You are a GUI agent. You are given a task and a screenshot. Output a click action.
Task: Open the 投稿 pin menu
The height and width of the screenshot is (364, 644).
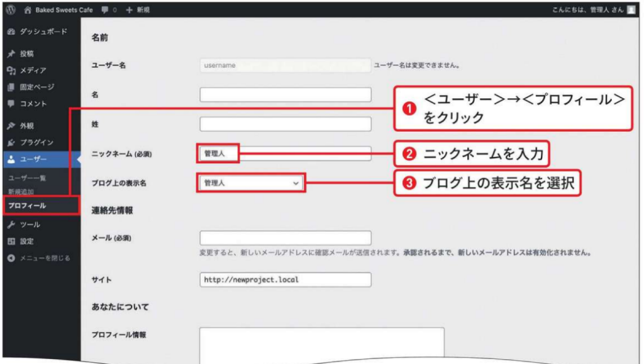click(x=26, y=54)
